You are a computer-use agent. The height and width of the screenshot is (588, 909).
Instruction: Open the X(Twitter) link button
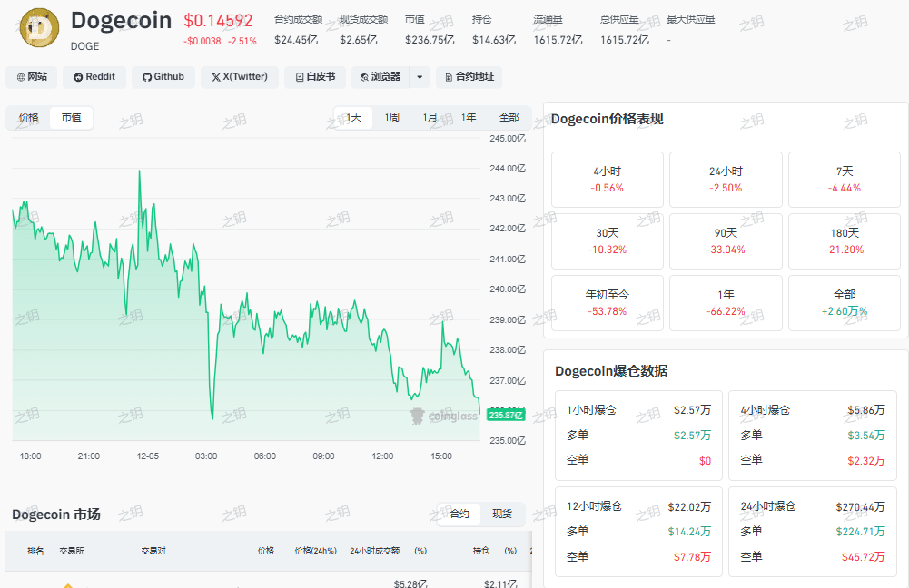click(240, 77)
